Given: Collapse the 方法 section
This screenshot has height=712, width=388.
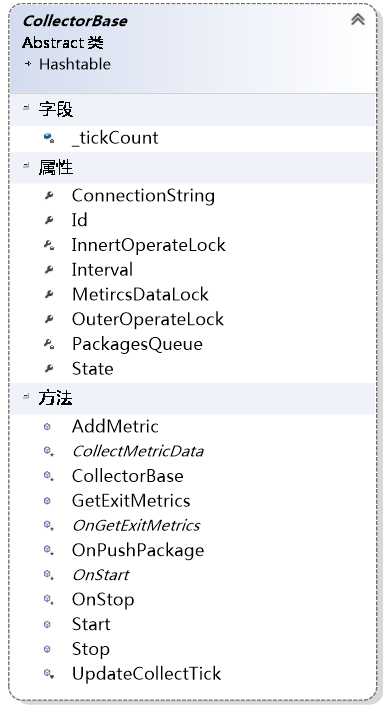Looking at the screenshot, I should point(26,396).
